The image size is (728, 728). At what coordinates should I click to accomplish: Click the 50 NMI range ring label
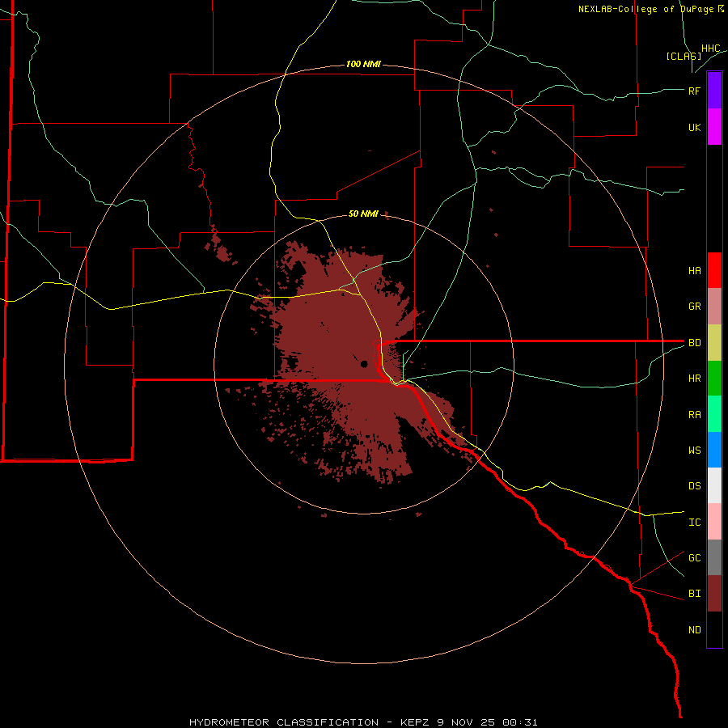coord(363,214)
